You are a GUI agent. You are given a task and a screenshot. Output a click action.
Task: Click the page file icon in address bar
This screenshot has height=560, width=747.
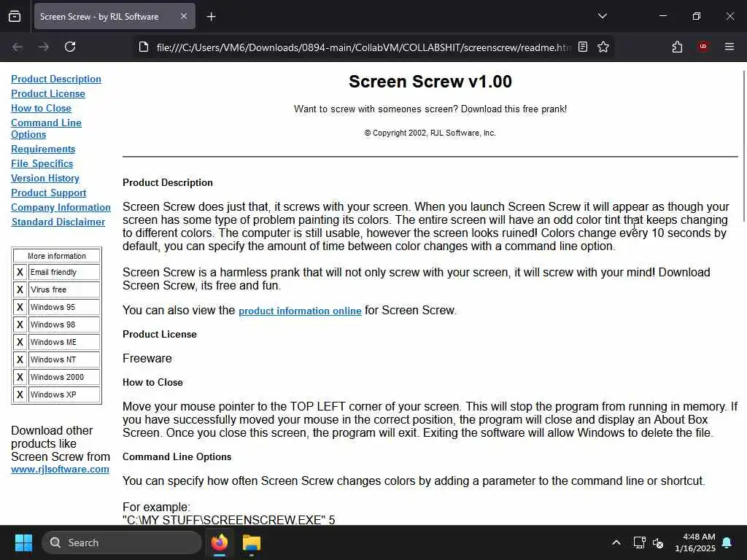pyautogui.click(x=144, y=47)
